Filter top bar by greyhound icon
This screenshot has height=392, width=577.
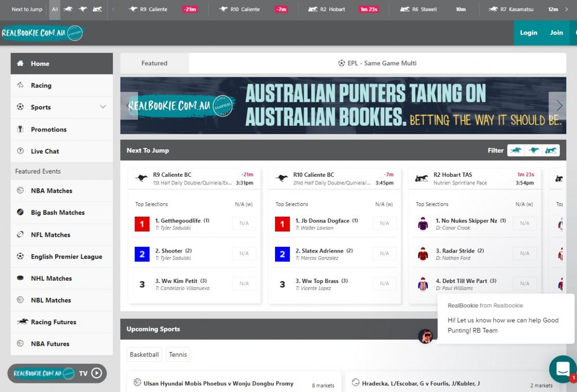point(82,9)
